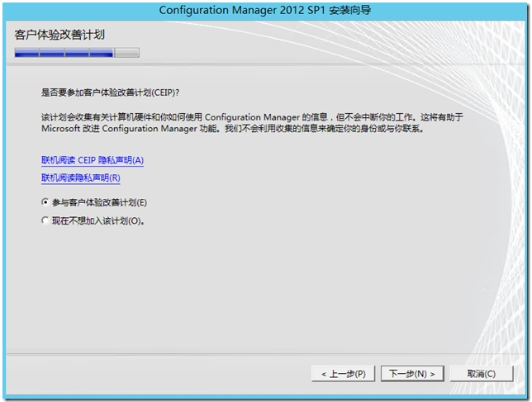Click the "Configuration Manager 2012 SP1 安装向导" title bar
Viewport: 532px width, 402px height.
(x=266, y=10)
